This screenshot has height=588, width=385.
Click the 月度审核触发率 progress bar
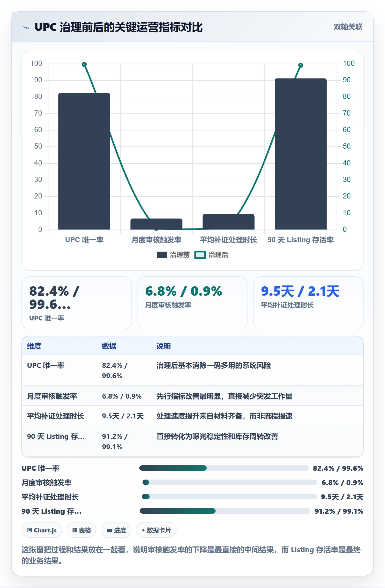click(x=230, y=482)
